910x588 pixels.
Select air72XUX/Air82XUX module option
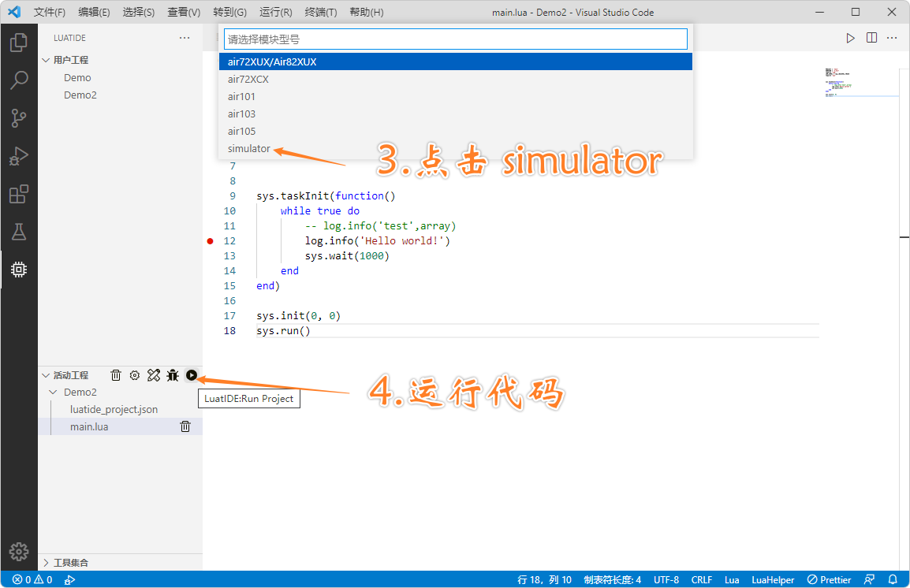pos(456,61)
